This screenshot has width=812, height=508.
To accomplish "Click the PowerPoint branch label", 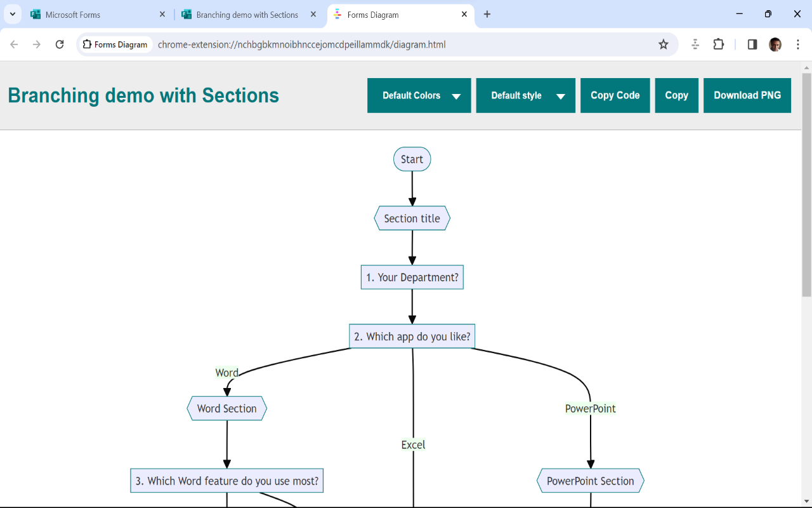I will pyautogui.click(x=591, y=408).
